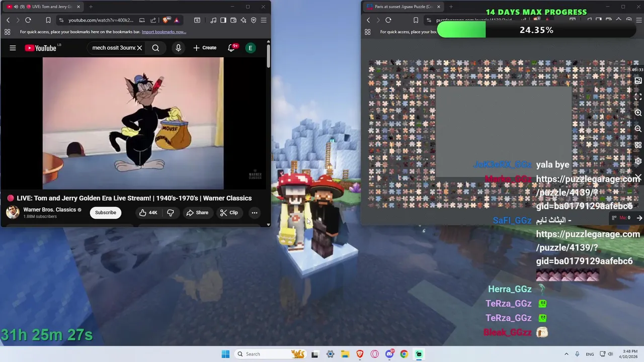Click the youtube.com address bar
Screen dimensions: 644x362
click(101, 20)
